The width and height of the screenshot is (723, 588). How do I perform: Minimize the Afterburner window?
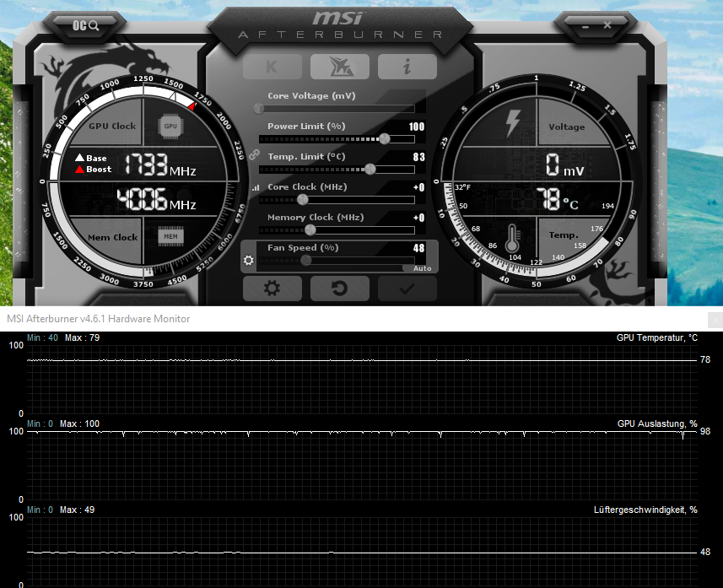(x=585, y=27)
